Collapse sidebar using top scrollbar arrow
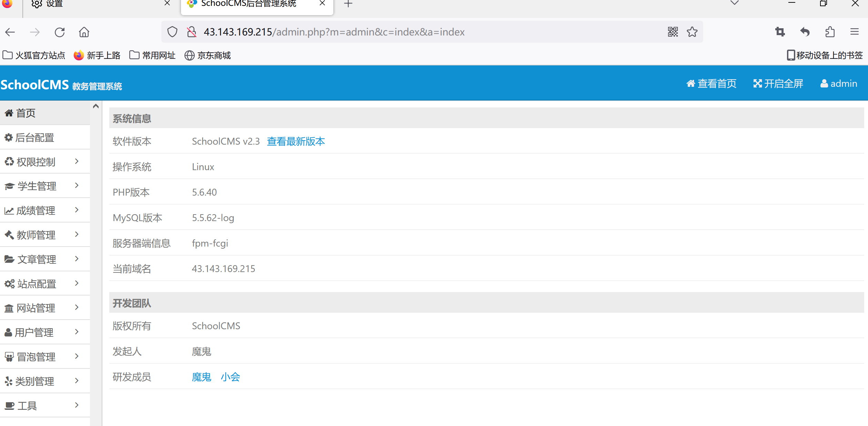868x426 pixels. [95, 106]
